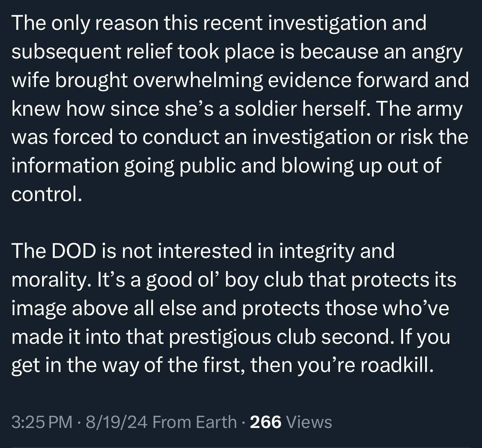
Task: Click the word 'overwhelming' in the post
Action: (x=198, y=81)
